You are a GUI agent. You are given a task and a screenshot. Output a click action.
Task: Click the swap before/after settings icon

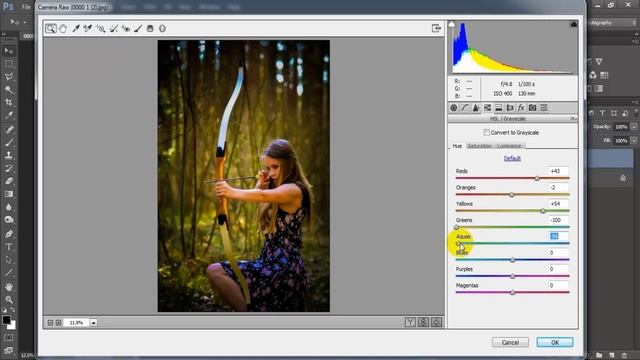pyautogui.click(x=423, y=322)
